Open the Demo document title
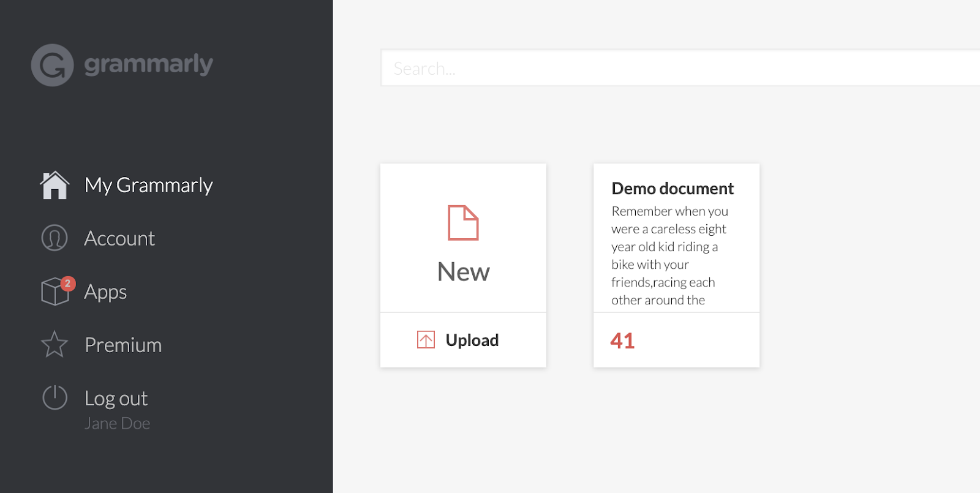Image resolution: width=980 pixels, height=493 pixels. (673, 189)
